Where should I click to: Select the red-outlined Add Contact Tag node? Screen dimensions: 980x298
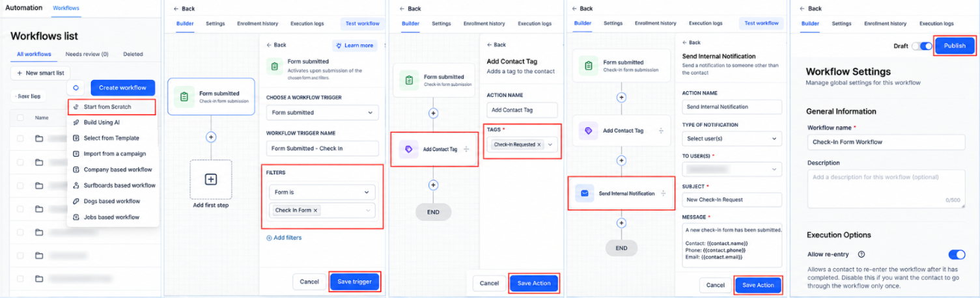[434, 149]
